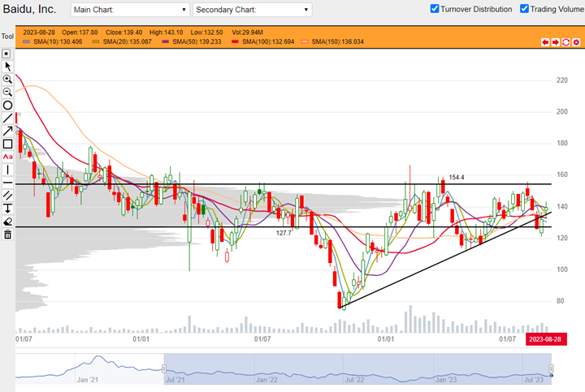585x392 pixels.
Task: Select the diagonal line drawing tool
Action: click(x=7, y=118)
